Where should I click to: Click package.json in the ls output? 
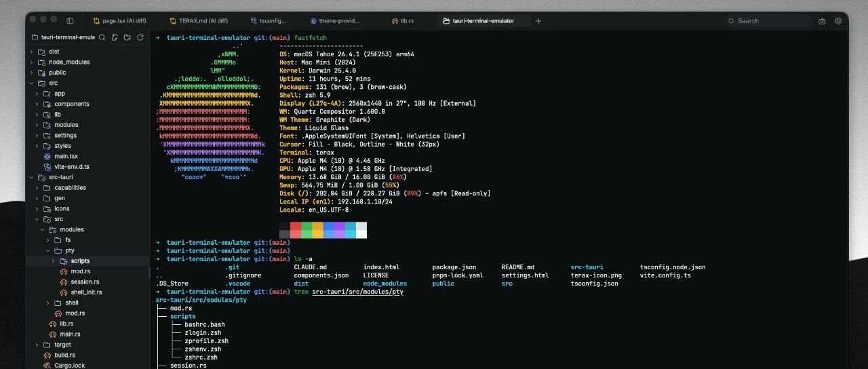[x=454, y=267]
